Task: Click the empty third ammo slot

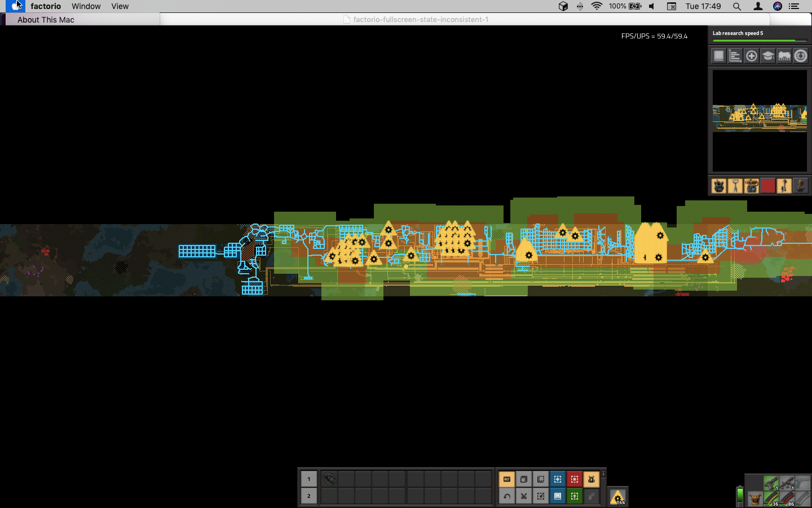Action: tap(804, 499)
